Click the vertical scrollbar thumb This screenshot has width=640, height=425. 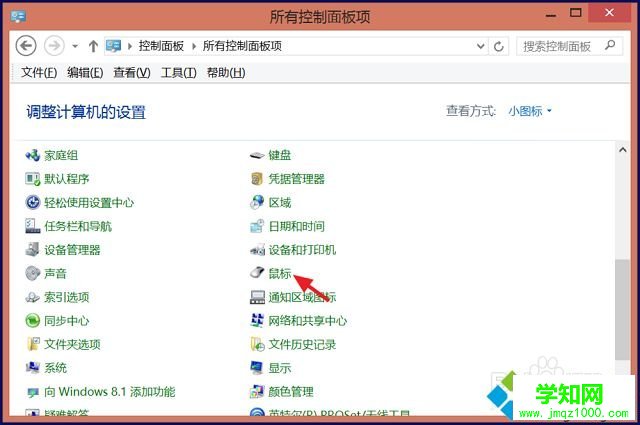coord(622,309)
